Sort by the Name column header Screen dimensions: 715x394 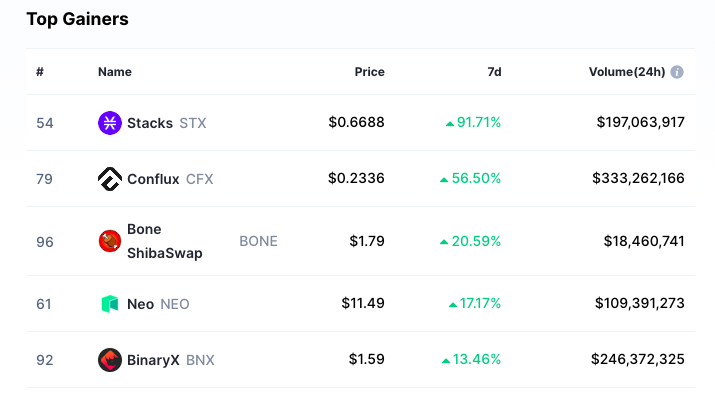[115, 72]
